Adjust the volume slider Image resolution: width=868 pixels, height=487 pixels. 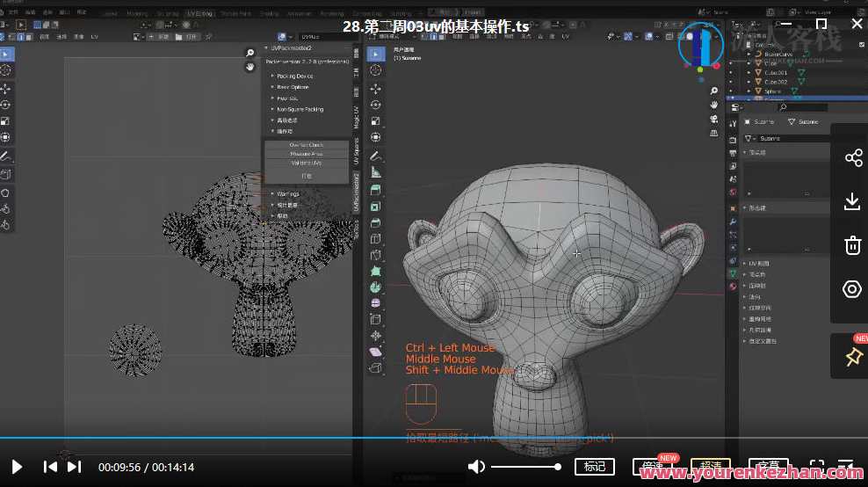524,467
